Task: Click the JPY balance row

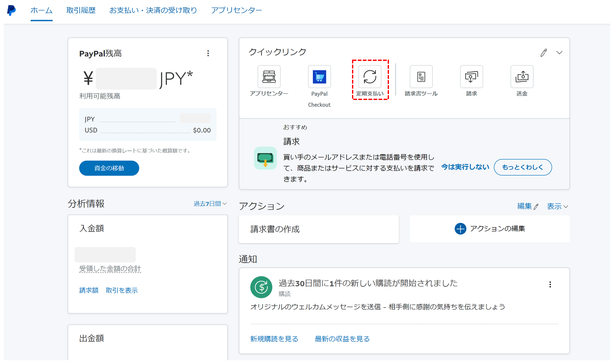Action: 148,119
